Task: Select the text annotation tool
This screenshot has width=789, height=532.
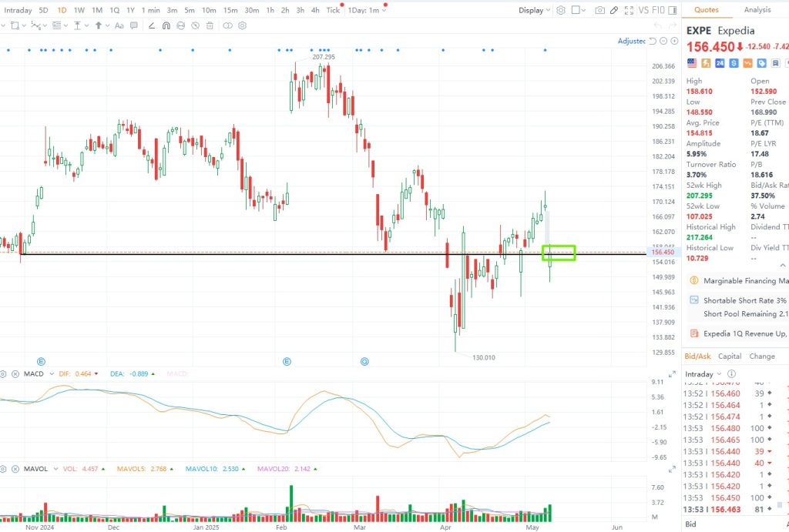Action: tap(119, 25)
